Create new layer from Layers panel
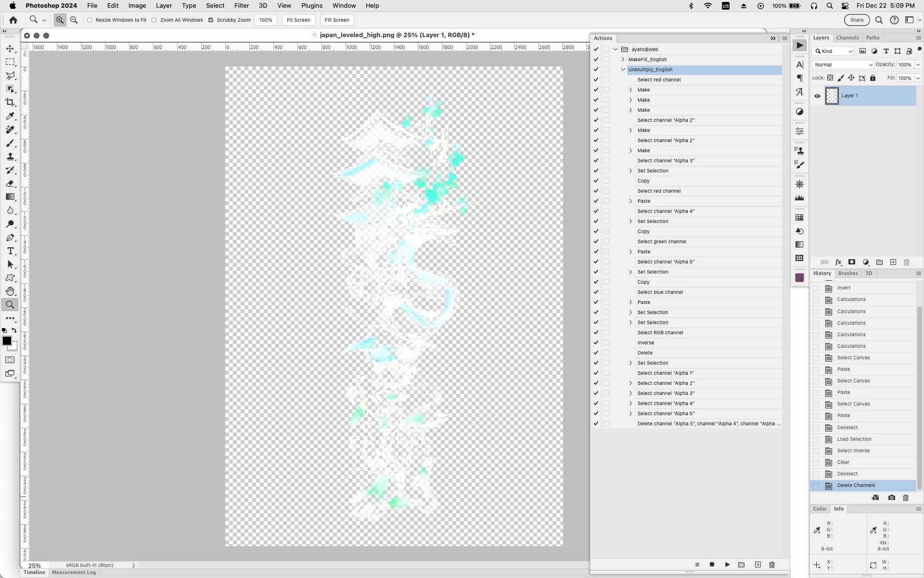The image size is (924, 578). coord(893,262)
